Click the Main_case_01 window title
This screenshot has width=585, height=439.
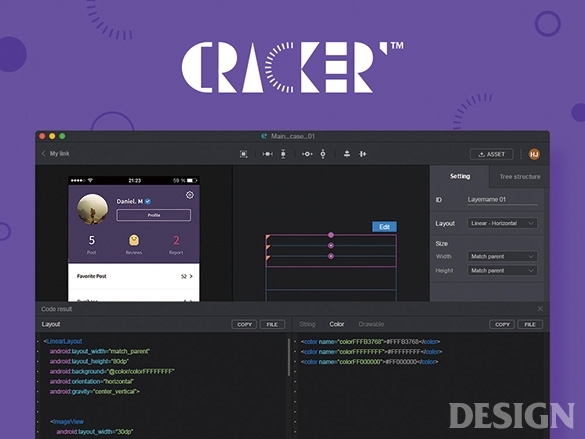point(293,136)
